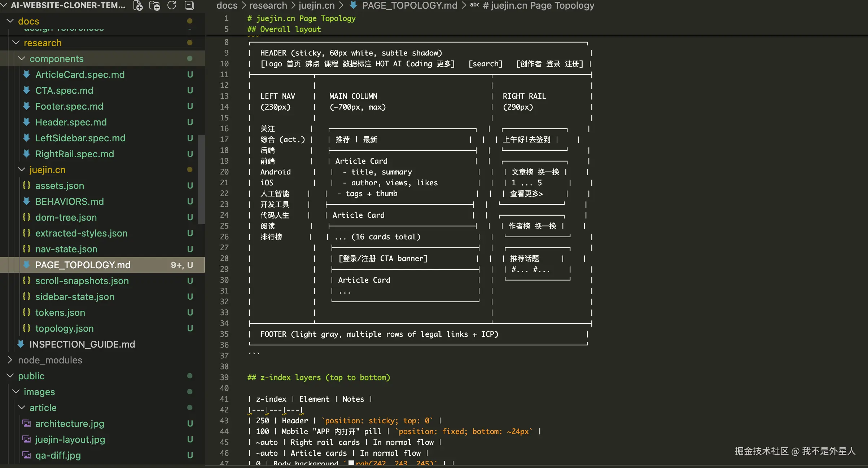
Task: Collapse the docs folder
Action: tap(10, 21)
